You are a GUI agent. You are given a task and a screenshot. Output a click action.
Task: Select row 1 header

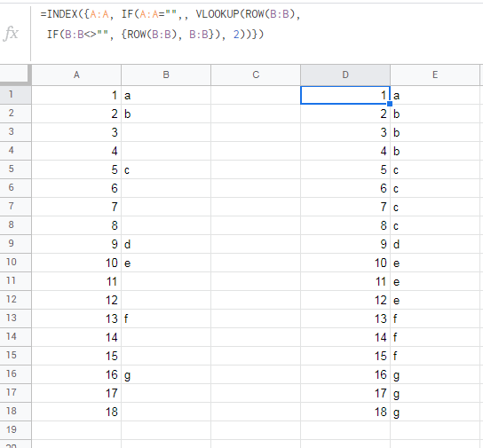(x=15, y=95)
